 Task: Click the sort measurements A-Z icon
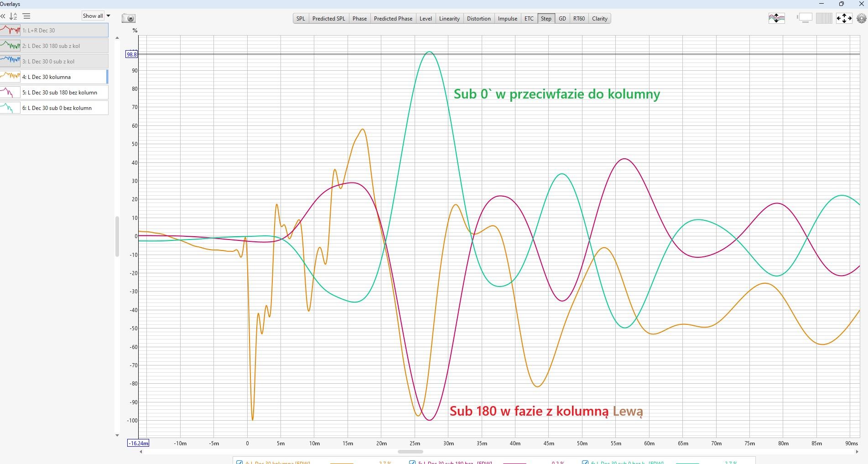tap(14, 16)
